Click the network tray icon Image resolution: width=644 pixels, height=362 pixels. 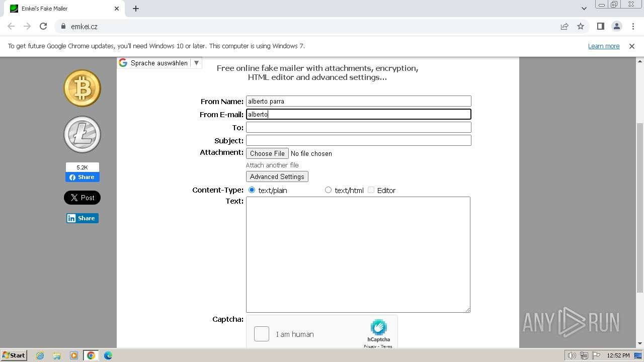click(584, 355)
